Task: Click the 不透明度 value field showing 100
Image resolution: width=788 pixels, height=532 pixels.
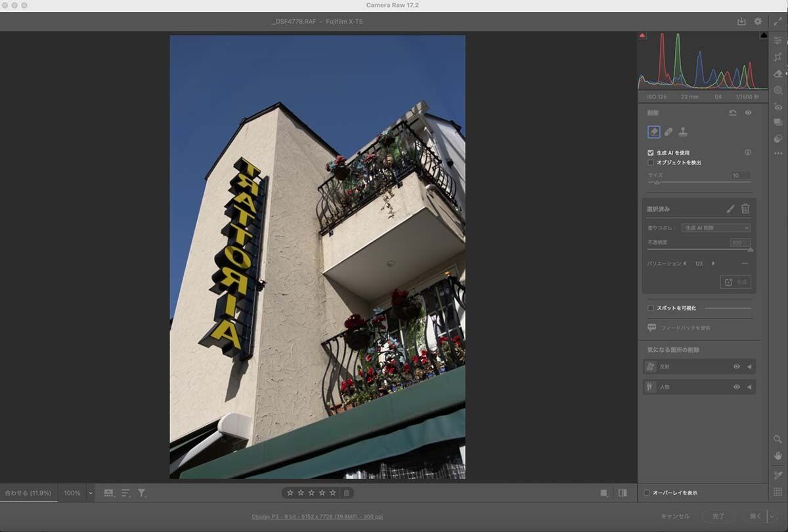Action: [x=741, y=242]
